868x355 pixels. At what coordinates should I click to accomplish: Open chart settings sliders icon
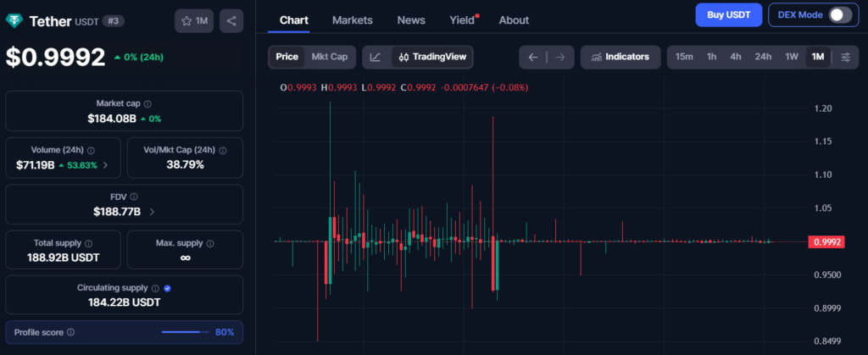click(x=845, y=57)
